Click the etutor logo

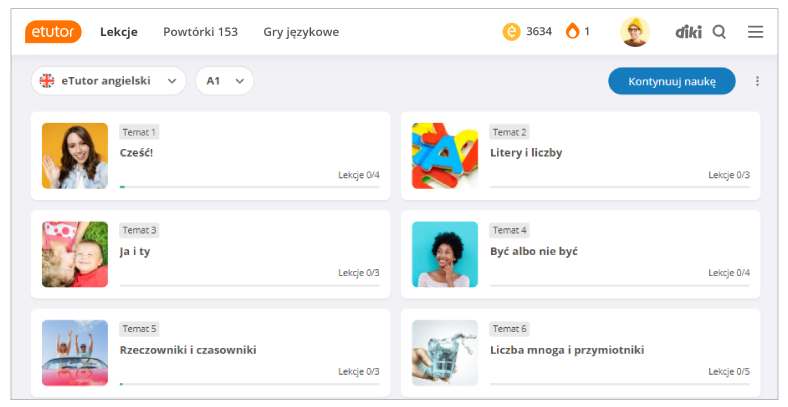click(53, 32)
